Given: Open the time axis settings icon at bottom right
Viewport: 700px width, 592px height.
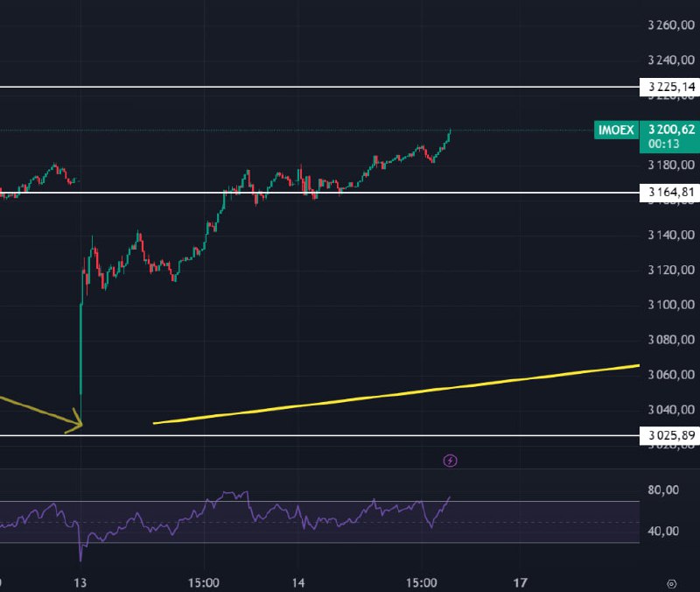Looking at the screenshot, I should tap(671, 583).
